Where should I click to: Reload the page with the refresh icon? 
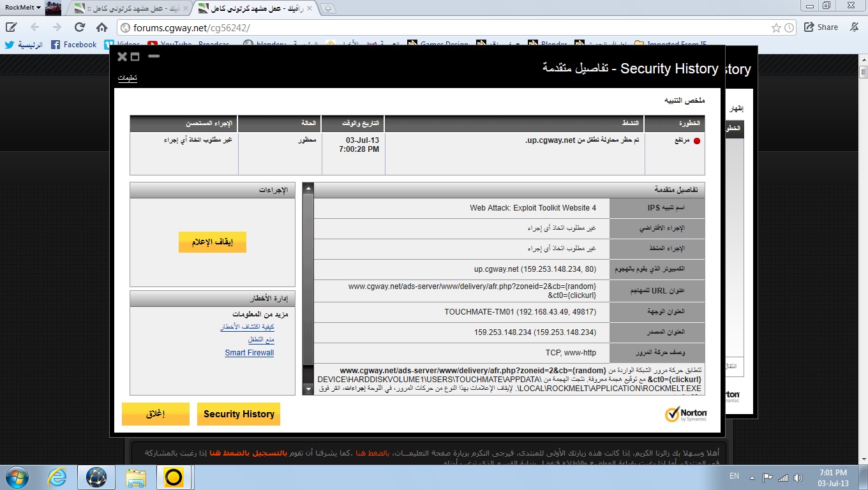(x=79, y=27)
